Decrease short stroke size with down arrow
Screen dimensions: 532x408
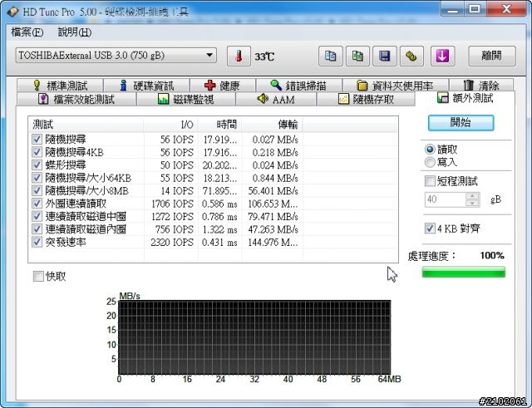473,203
